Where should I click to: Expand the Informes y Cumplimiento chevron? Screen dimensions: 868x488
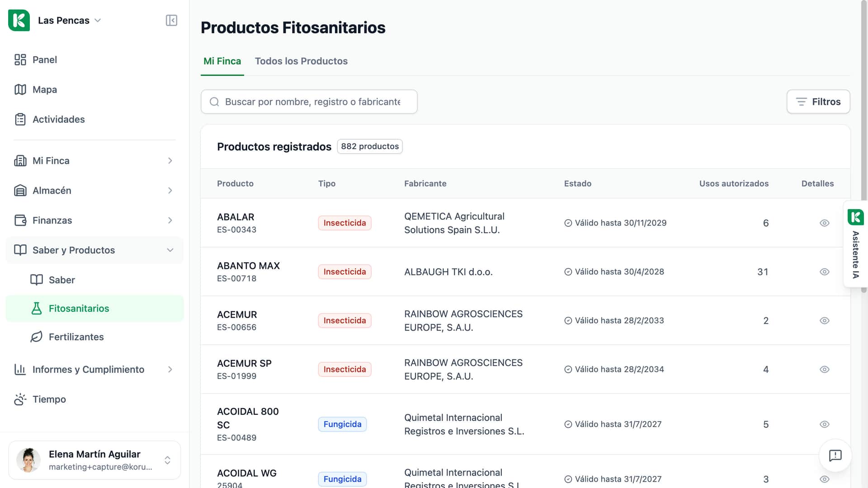point(170,370)
